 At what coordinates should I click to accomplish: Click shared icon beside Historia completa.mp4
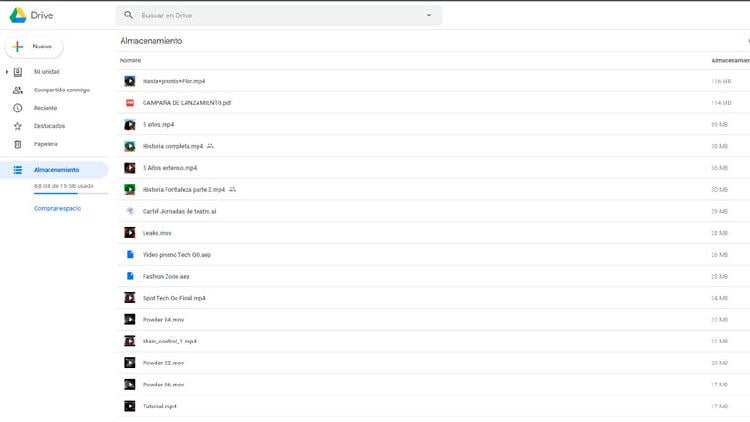click(x=210, y=146)
